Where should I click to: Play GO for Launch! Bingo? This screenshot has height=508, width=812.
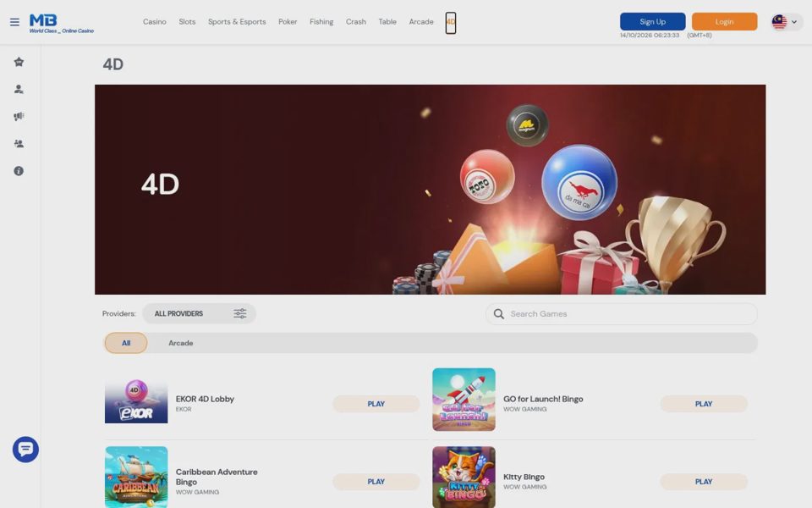tap(703, 404)
